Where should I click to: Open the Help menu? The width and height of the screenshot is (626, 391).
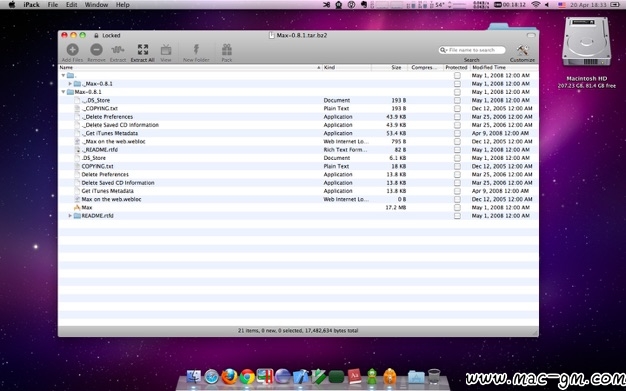pyautogui.click(x=123, y=5)
